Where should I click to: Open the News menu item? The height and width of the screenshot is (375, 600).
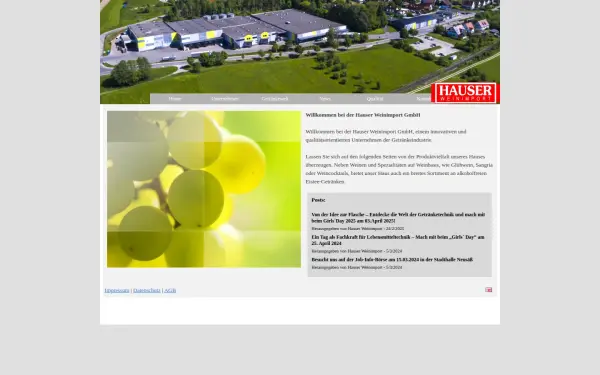pos(325,99)
